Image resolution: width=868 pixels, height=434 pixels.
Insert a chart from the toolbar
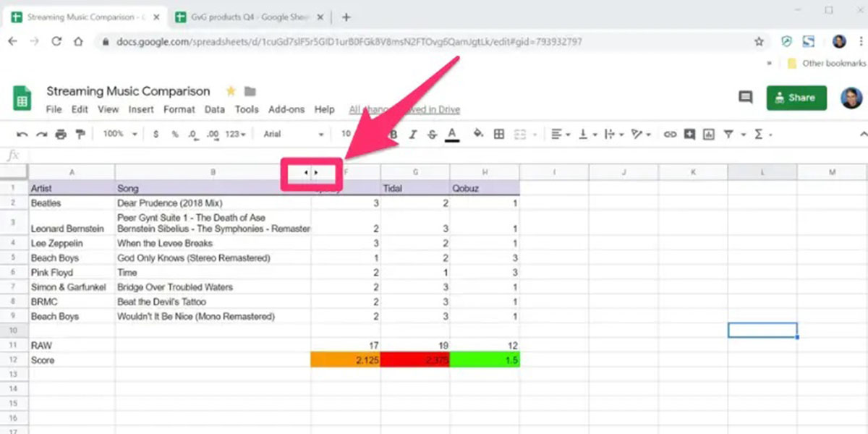tap(709, 135)
